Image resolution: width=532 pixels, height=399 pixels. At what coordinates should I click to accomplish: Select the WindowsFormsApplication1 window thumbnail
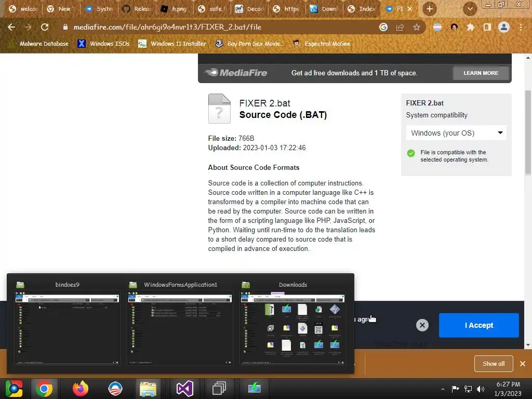180,324
